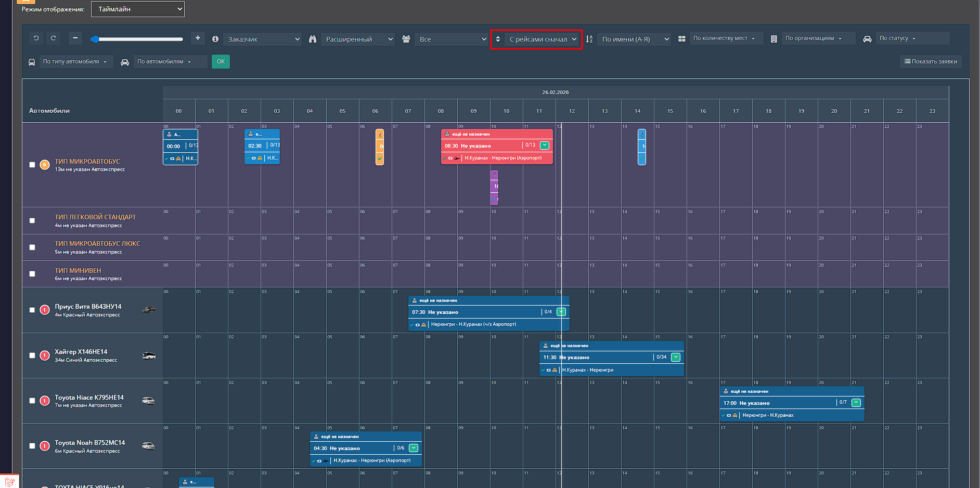This screenshot has width=980, height=488.
Task: Check the ТИП МИКРОАВТОБУС row checkbox
Action: tap(32, 165)
